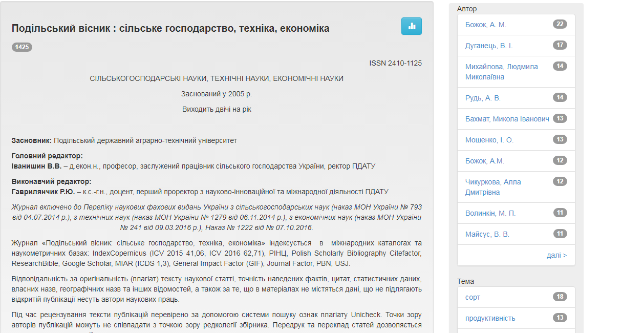This screenshot has width=644, height=333.
Task: Select author Дуганець, В. І.
Action: [488, 46]
